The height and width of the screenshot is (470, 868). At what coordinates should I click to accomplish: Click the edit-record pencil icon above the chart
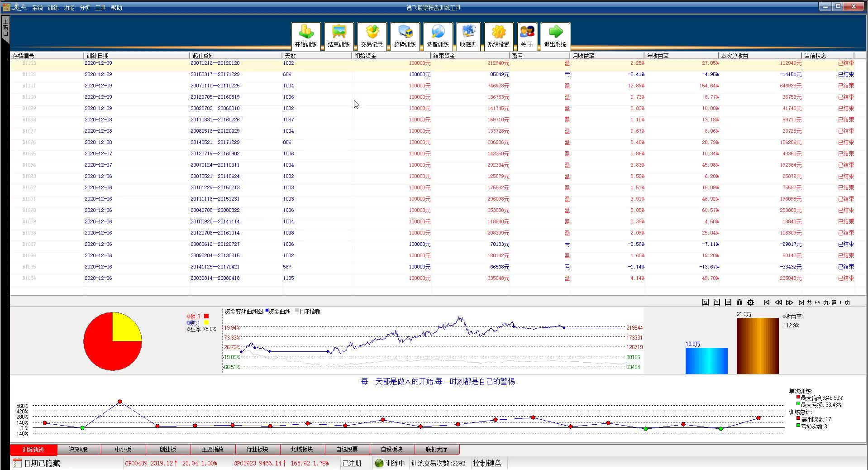717,302
